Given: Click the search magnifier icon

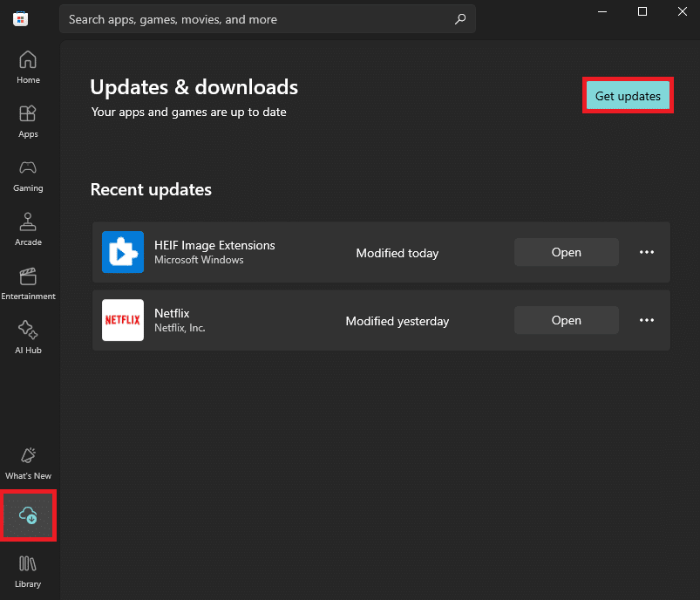Looking at the screenshot, I should pyautogui.click(x=460, y=18).
